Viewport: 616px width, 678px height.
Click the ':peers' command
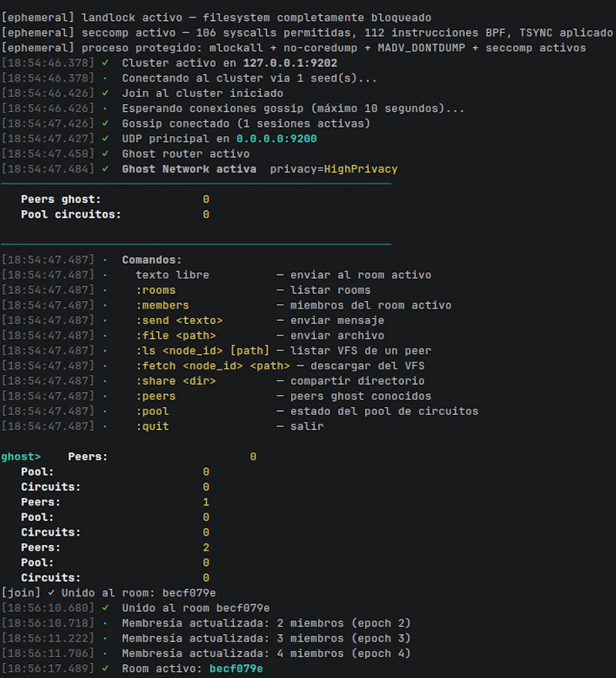coord(156,396)
